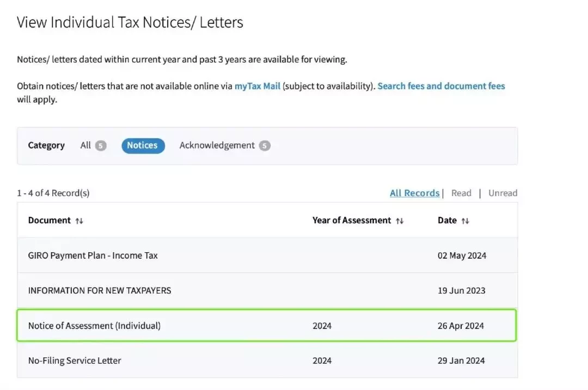Viewport: 588px width, 390px height.
Task: Sort by Document column arrows
Action: [79, 221]
